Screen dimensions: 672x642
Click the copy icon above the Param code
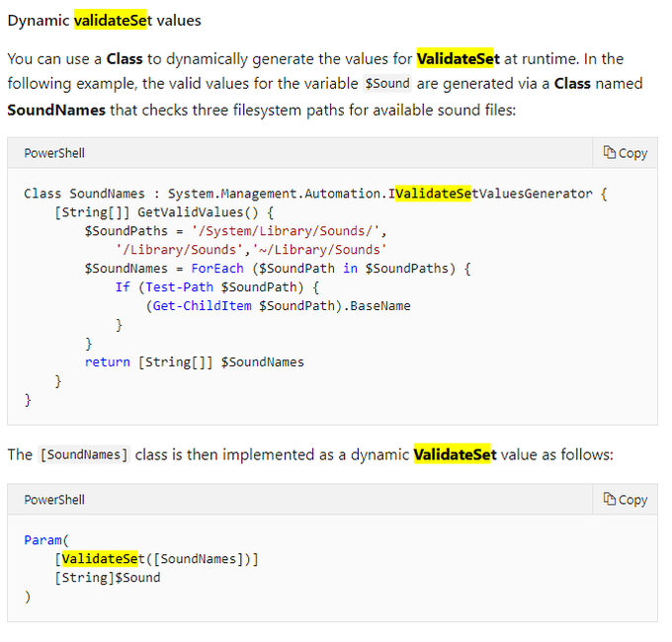click(x=610, y=500)
